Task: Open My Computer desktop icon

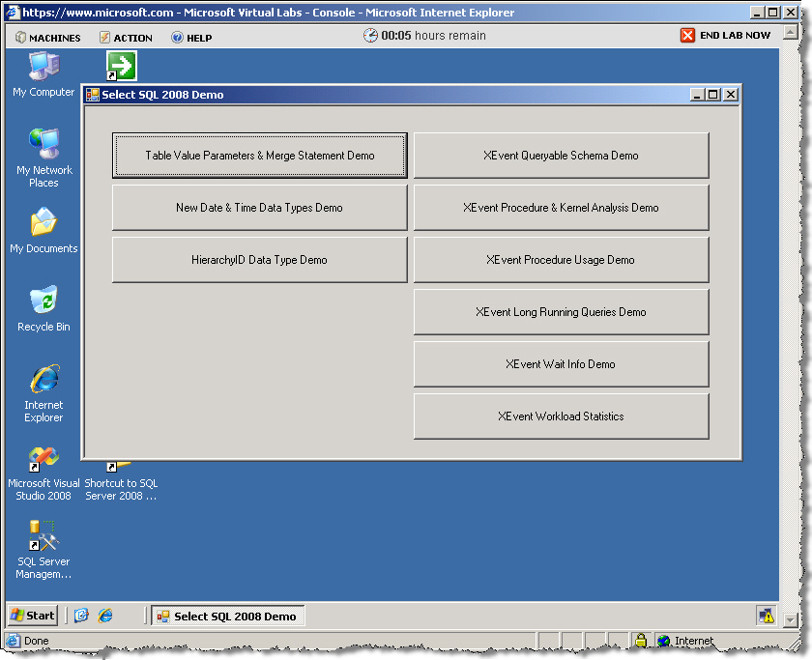Action: 43,68
